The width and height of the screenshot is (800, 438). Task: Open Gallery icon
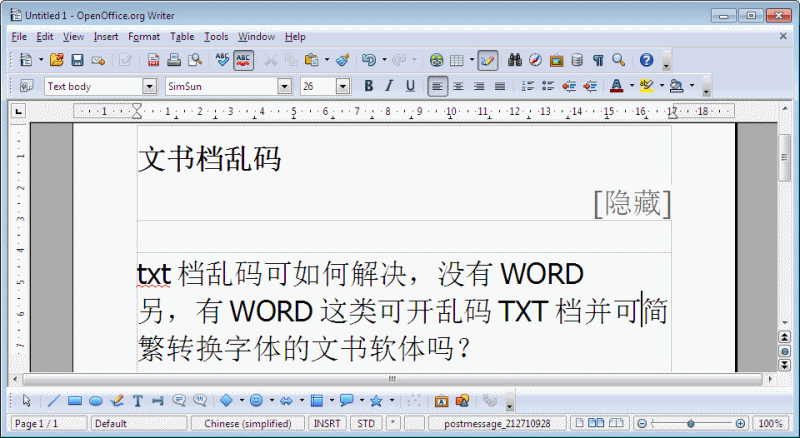(556, 60)
